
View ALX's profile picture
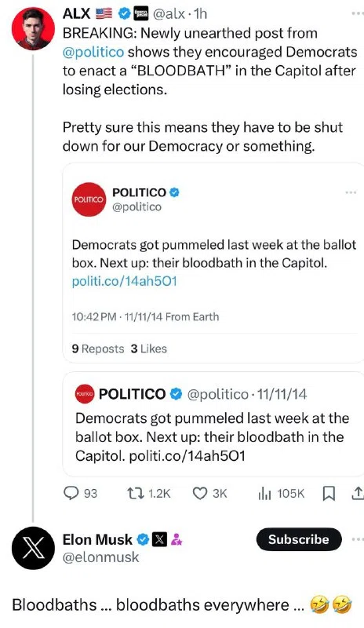coord(33,28)
